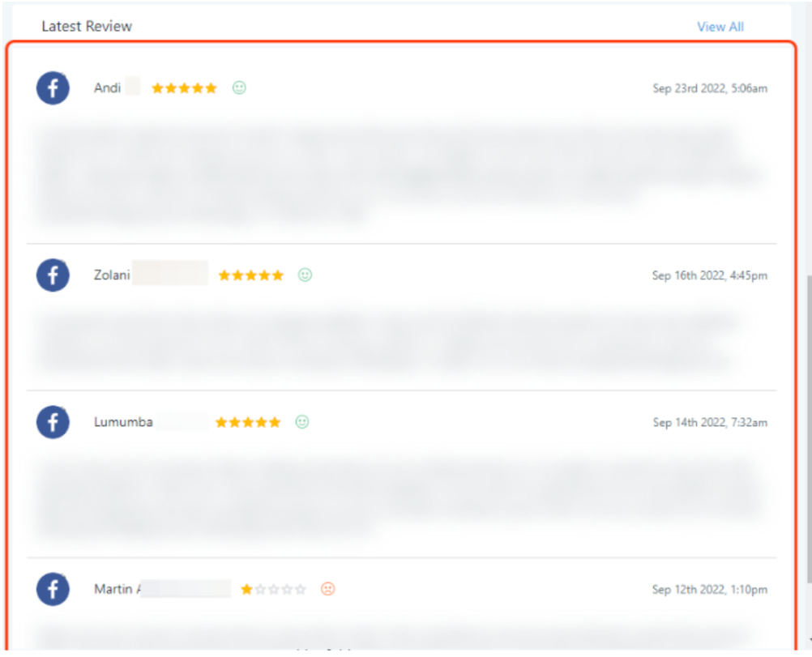This screenshot has height=657, width=812.
Task: Click the five-star rating on Lumumba's review
Action: 248,422
